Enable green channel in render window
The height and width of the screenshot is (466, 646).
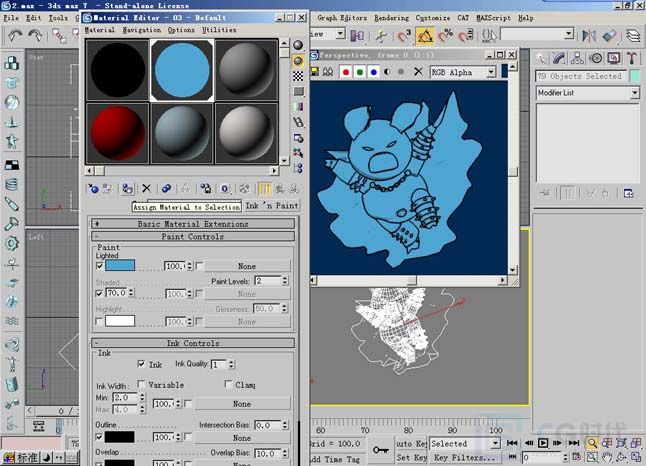coord(360,72)
